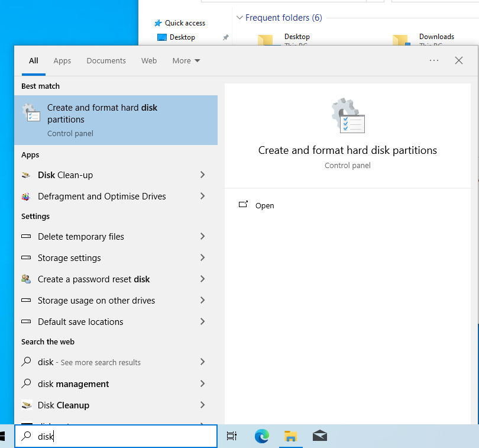Select Quick access in Explorer navigation pane

point(185,23)
